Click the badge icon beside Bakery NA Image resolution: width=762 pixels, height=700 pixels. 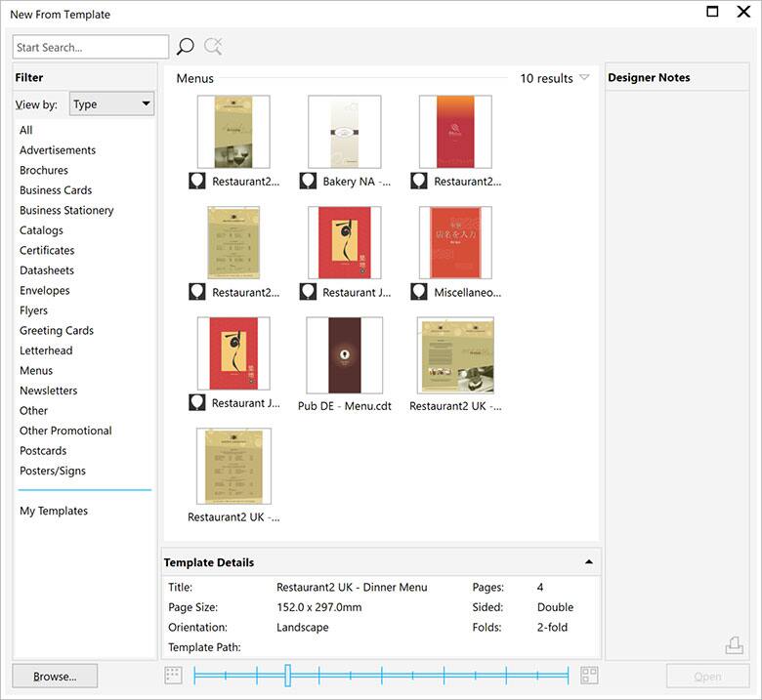(x=308, y=182)
